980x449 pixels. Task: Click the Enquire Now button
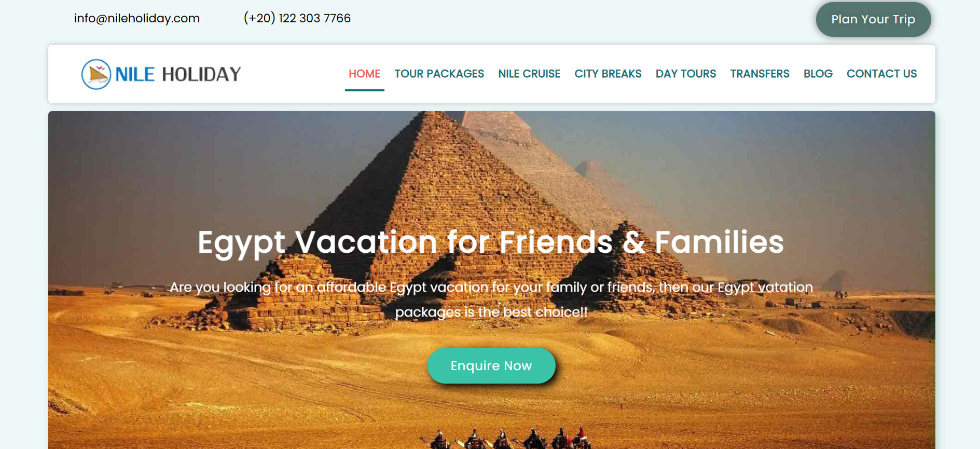(x=491, y=365)
